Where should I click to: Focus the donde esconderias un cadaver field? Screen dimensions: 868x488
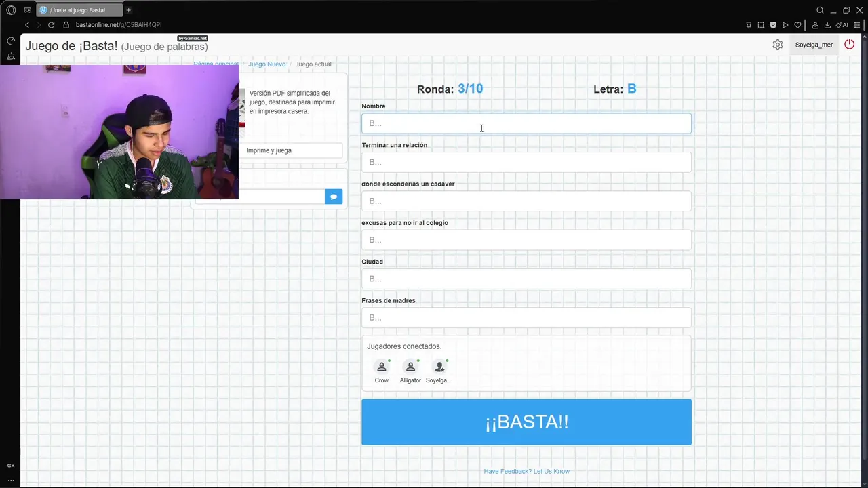[x=526, y=201]
